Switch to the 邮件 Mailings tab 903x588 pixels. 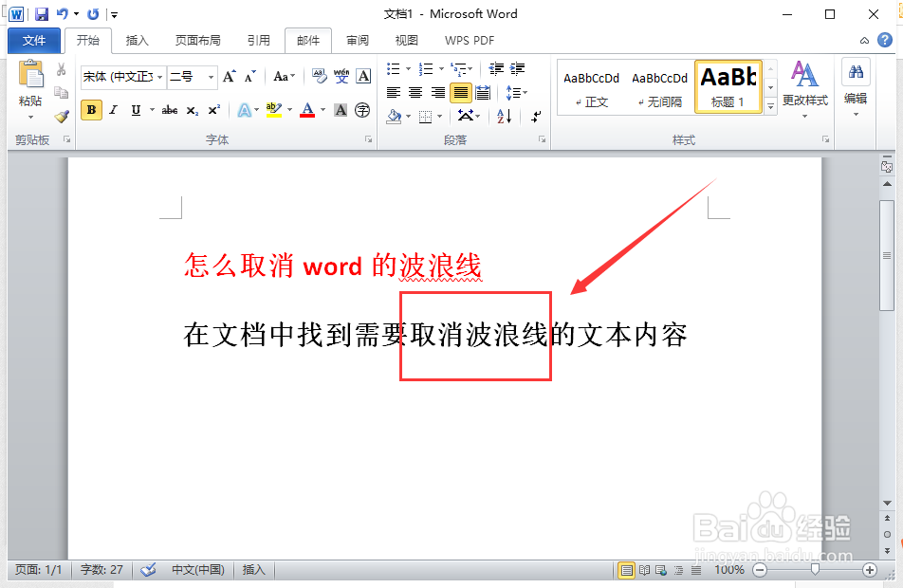pos(308,41)
